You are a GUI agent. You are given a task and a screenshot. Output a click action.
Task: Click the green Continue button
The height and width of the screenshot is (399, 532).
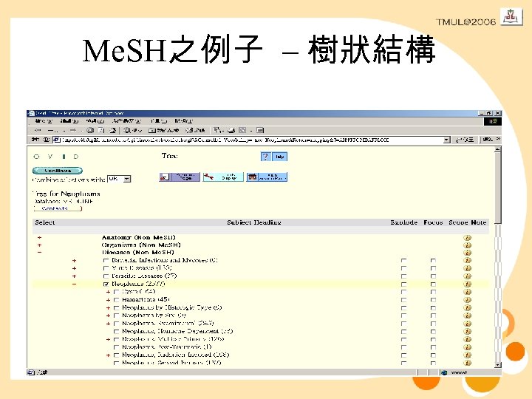(x=58, y=171)
